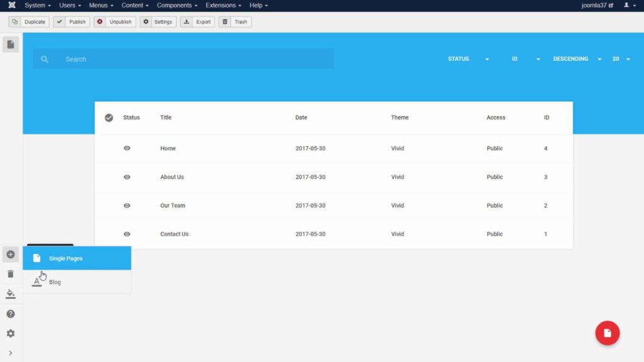Click the Status column header
The height and width of the screenshot is (362, 644).
pyautogui.click(x=131, y=118)
